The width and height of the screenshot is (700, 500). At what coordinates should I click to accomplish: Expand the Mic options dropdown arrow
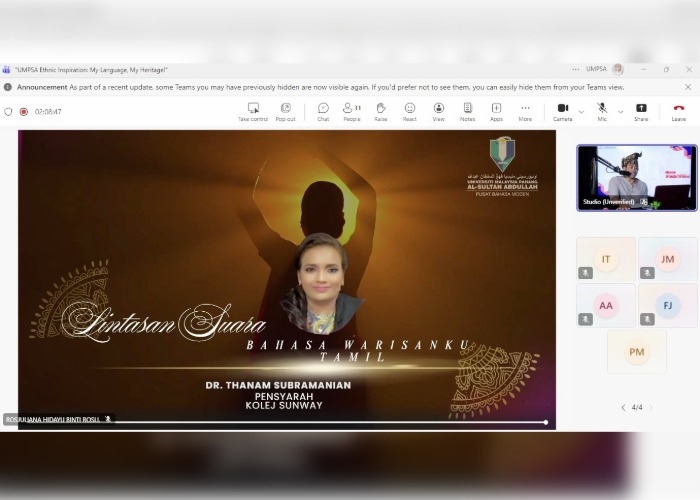point(620,111)
